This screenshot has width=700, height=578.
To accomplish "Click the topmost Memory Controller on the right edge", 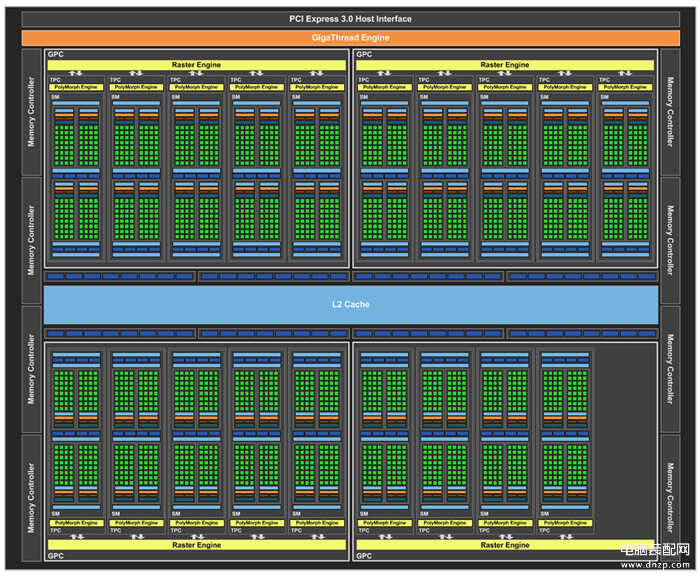I will [670, 112].
